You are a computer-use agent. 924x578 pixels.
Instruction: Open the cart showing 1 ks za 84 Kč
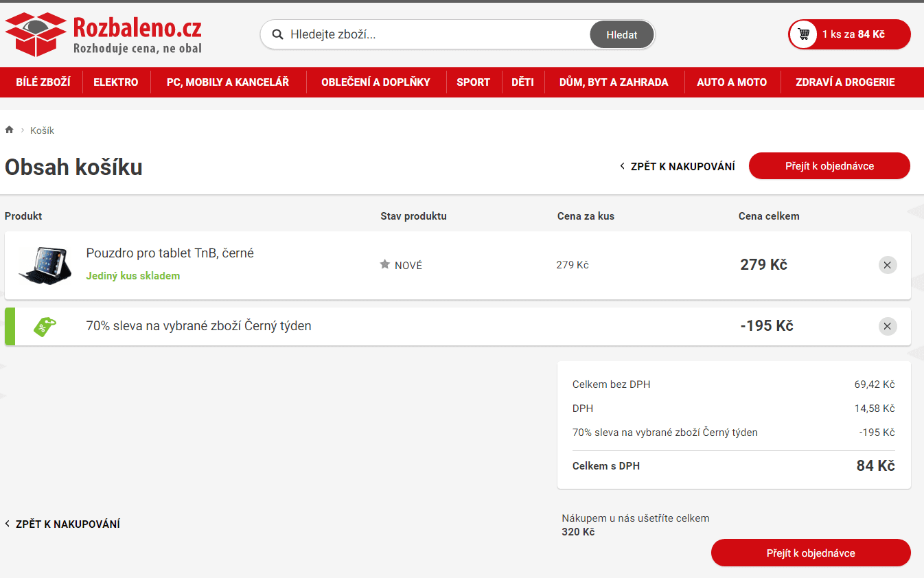pyautogui.click(x=849, y=34)
